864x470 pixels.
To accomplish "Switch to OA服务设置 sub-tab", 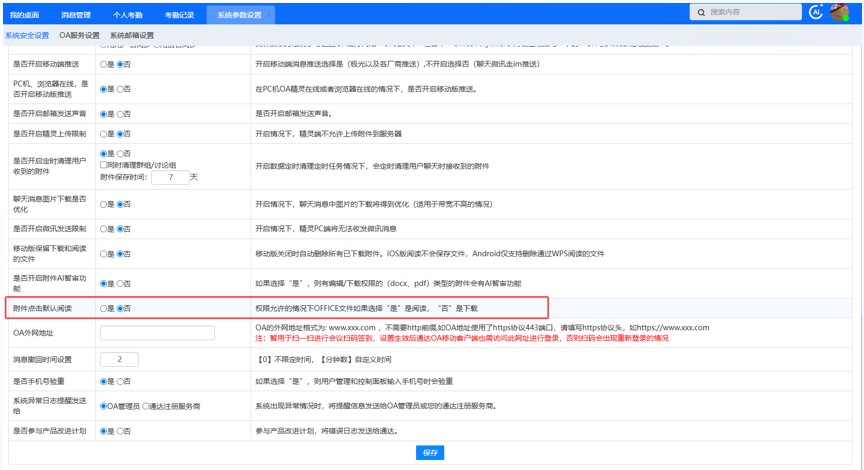I will 79,35.
